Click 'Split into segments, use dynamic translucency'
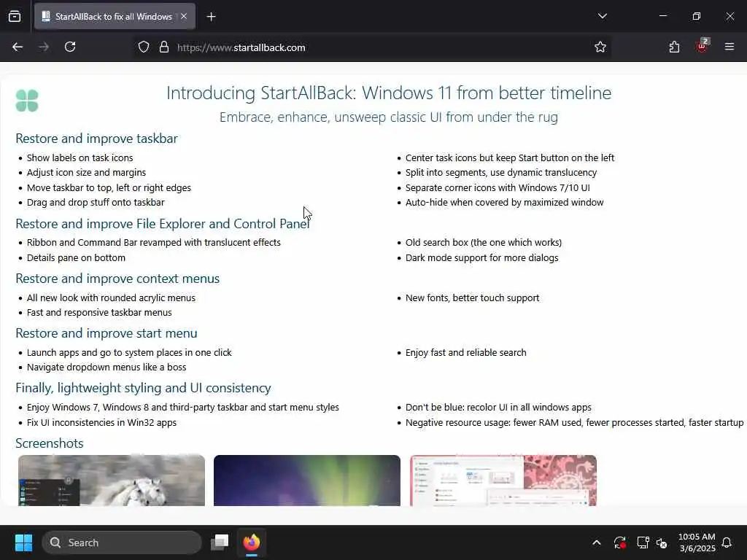Screen dimensions: 747x560 point(501,172)
